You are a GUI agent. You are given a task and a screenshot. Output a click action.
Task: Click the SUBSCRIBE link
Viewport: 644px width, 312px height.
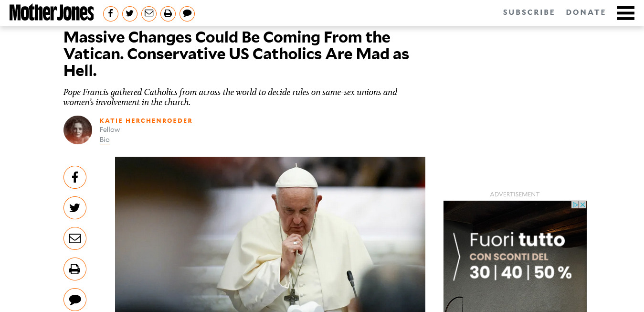529,13
